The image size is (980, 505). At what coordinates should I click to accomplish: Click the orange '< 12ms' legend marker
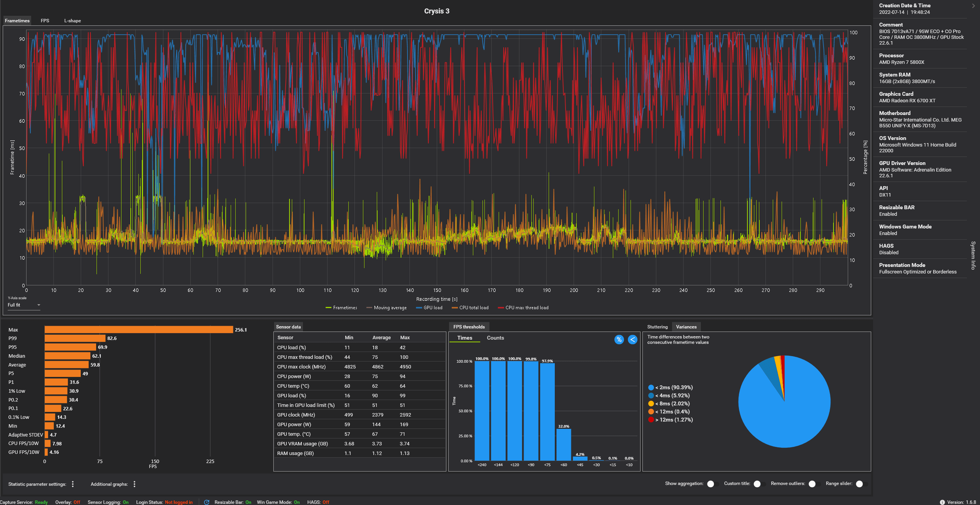coord(651,412)
